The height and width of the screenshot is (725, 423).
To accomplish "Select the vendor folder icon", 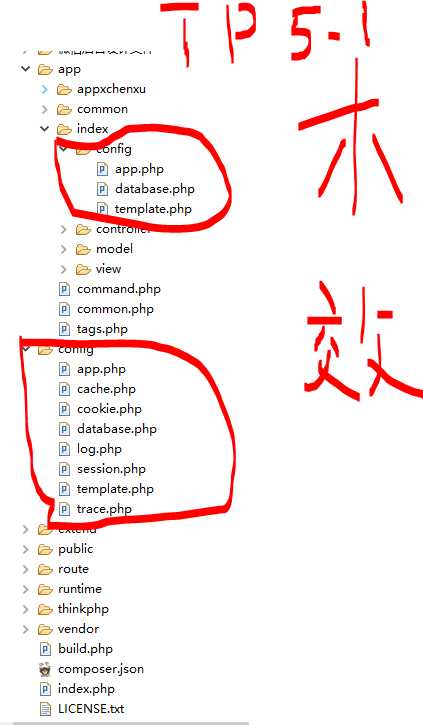I will (45, 629).
